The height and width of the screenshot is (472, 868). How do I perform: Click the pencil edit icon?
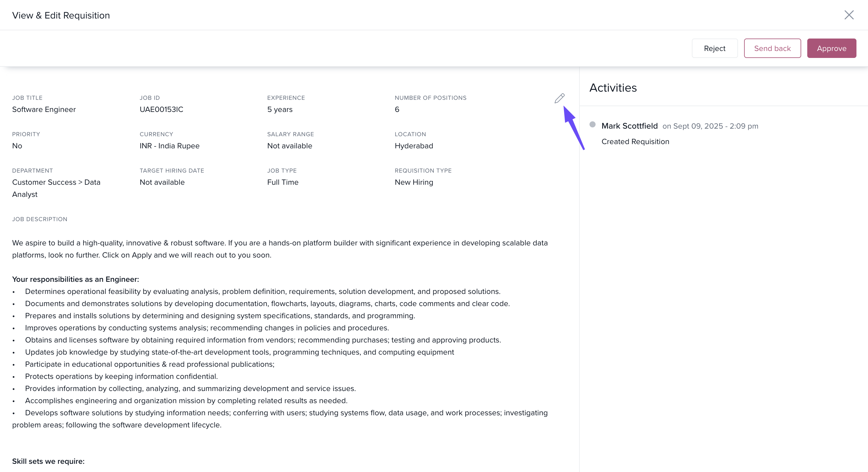(x=559, y=98)
